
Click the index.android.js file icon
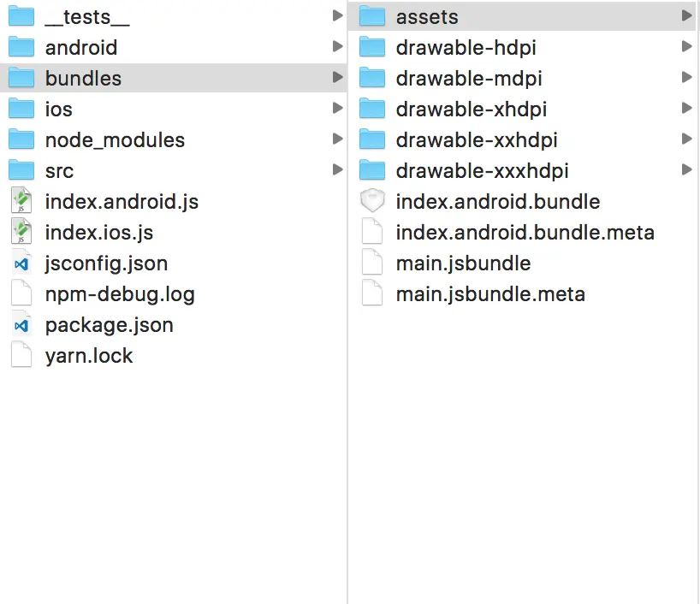click(x=21, y=201)
